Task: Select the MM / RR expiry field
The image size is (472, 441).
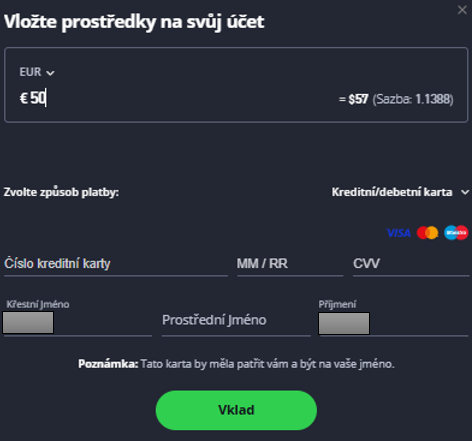Action: pyautogui.click(x=290, y=264)
